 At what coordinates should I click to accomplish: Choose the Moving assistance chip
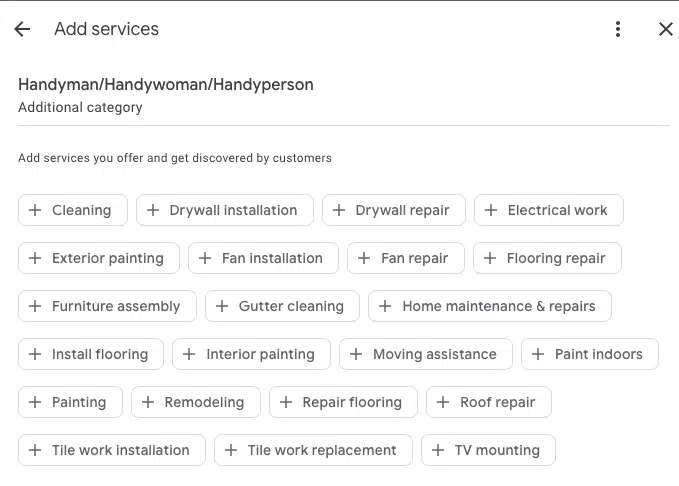426,354
